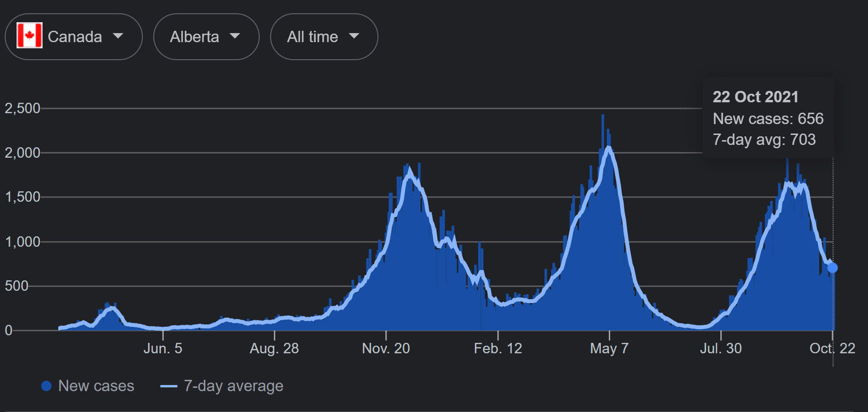Image resolution: width=868 pixels, height=412 pixels.
Task: Click the New cases: 656 tooltip line
Action: coord(768,118)
